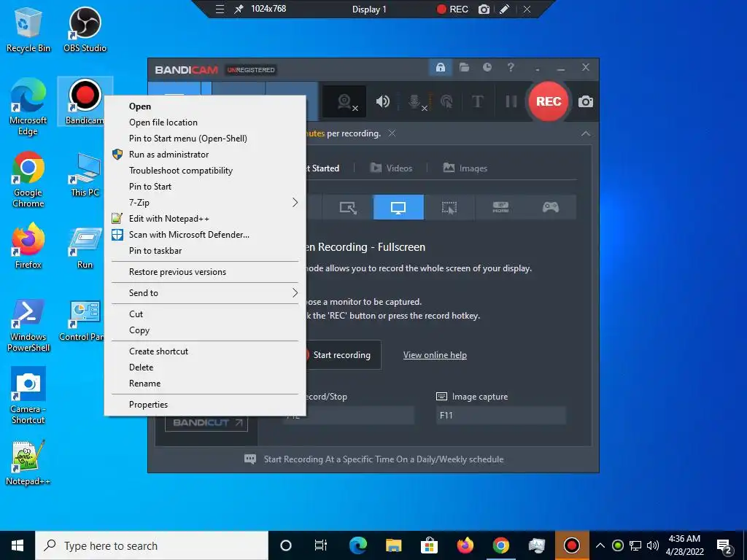
Task: Open the View online help link
Action: (x=435, y=355)
